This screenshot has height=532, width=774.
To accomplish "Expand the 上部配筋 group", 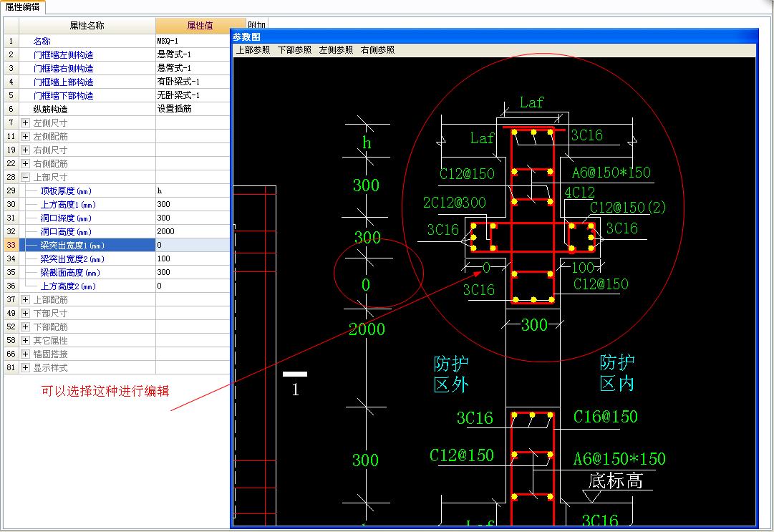I will [25, 299].
